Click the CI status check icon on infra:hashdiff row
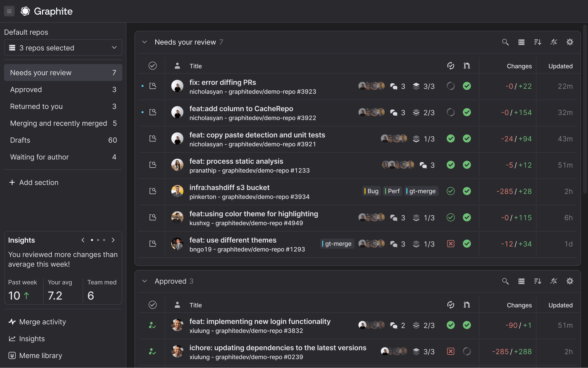Screen dimensions: 588x368 (450, 191)
